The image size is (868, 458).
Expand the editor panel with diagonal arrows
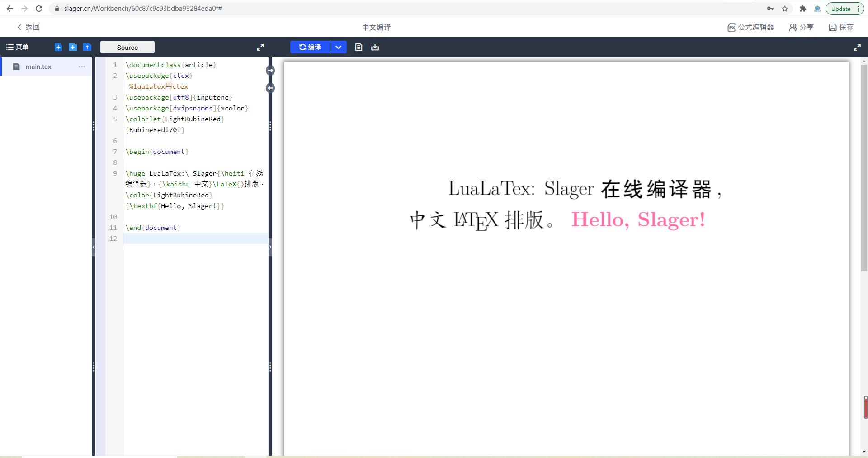260,47
